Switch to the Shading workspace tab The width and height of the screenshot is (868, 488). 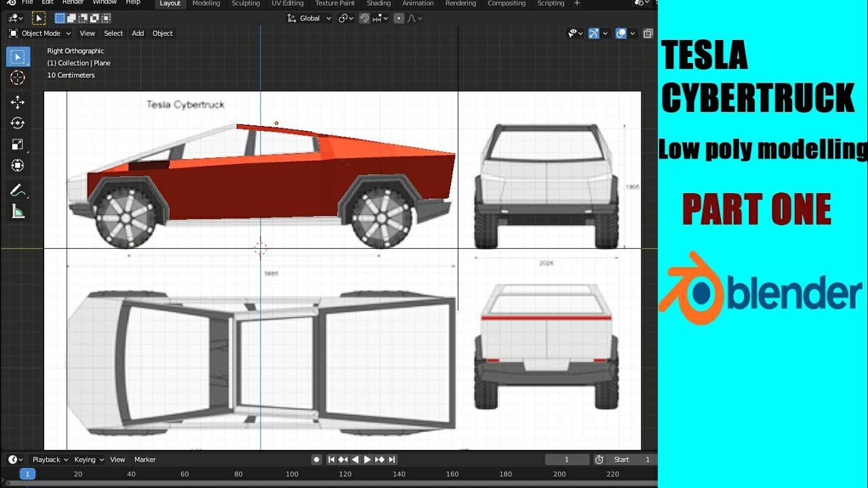pos(378,3)
